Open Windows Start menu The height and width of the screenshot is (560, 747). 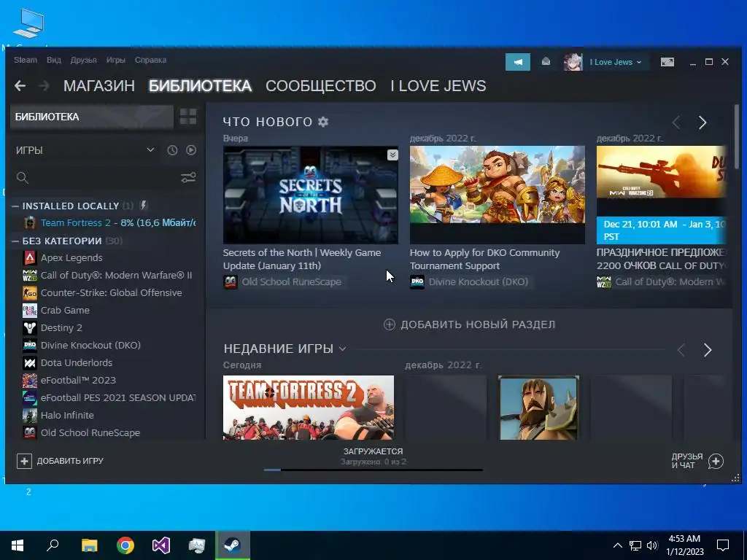(18, 545)
